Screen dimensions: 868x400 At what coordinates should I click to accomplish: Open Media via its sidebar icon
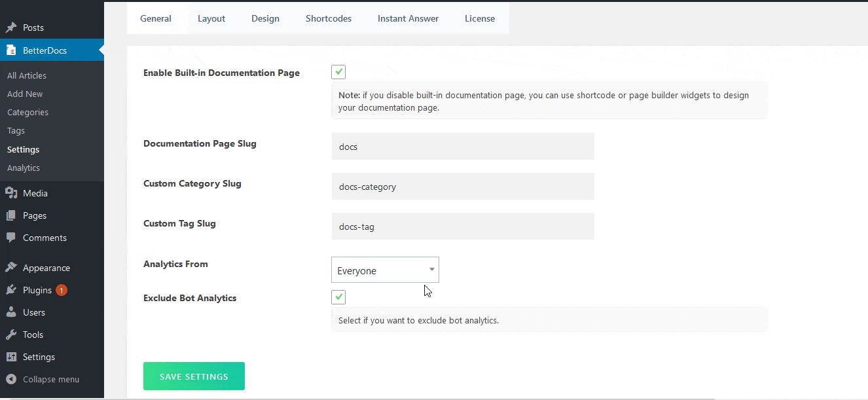pos(11,193)
